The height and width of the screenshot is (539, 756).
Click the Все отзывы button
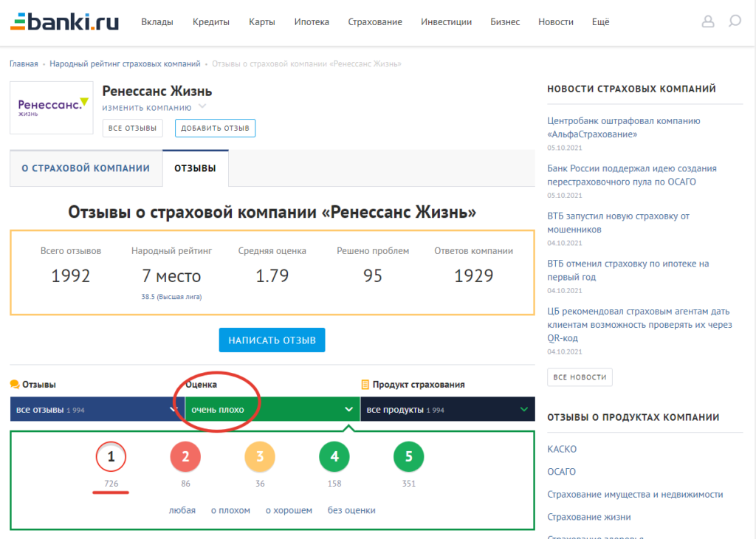(x=133, y=128)
